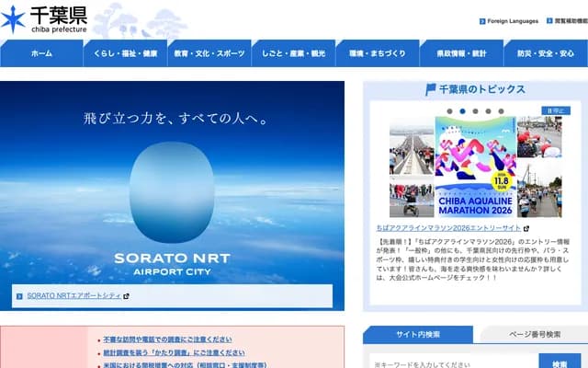Open the 防災・安全・安心 menu

click(x=546, y=53)
